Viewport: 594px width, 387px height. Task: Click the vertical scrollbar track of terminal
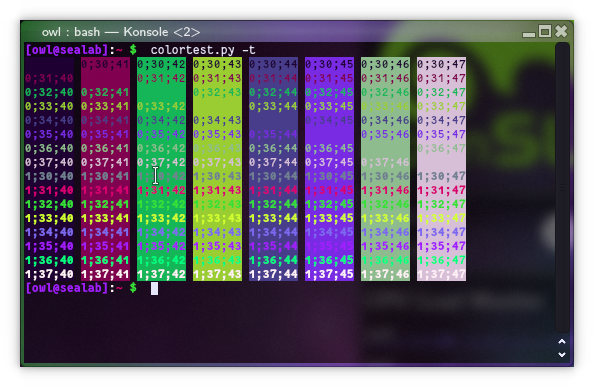(562, 188)
